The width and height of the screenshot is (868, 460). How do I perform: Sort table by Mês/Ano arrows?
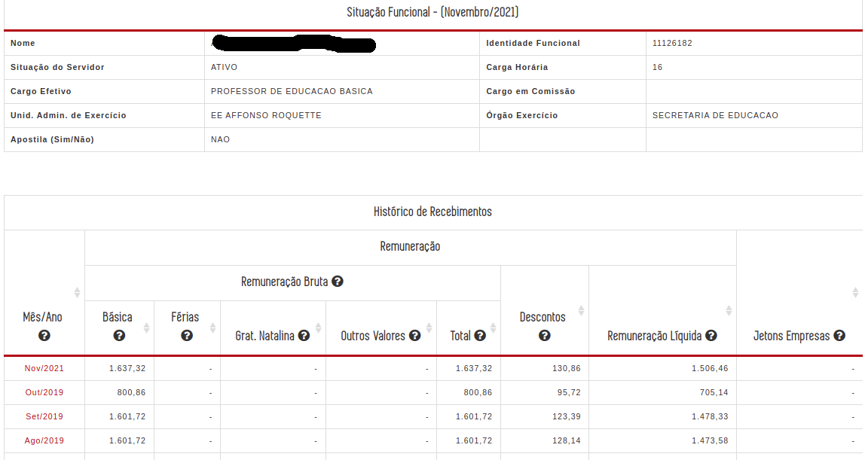77,292
